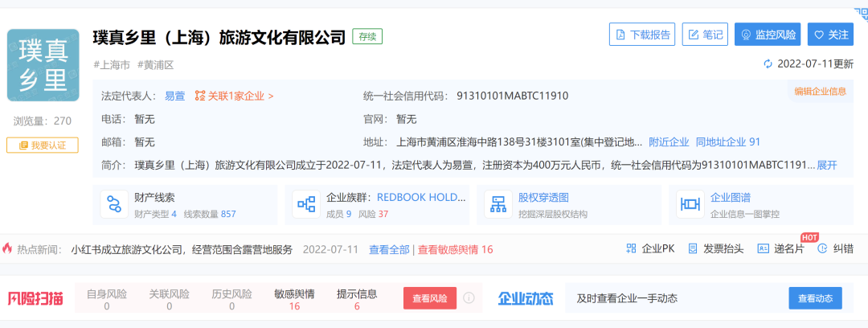
Task: Click the 企业PK compare icon
Action: click(631, 248)
